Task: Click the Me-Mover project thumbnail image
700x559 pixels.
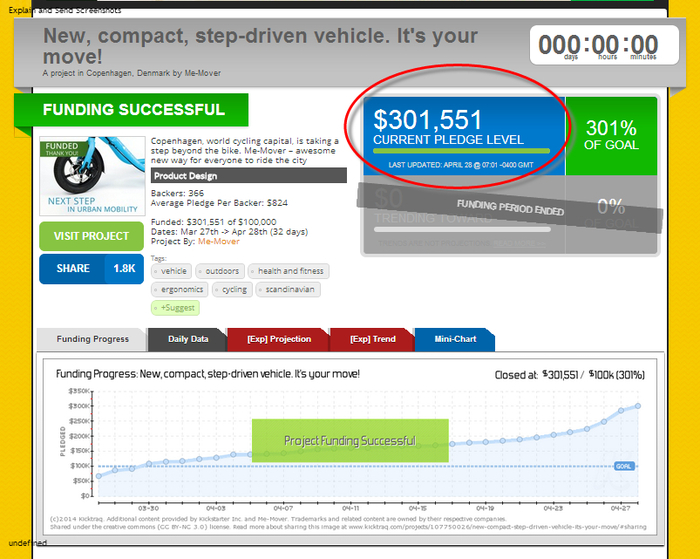Action: pyautogui.click(x=92, y=176)
